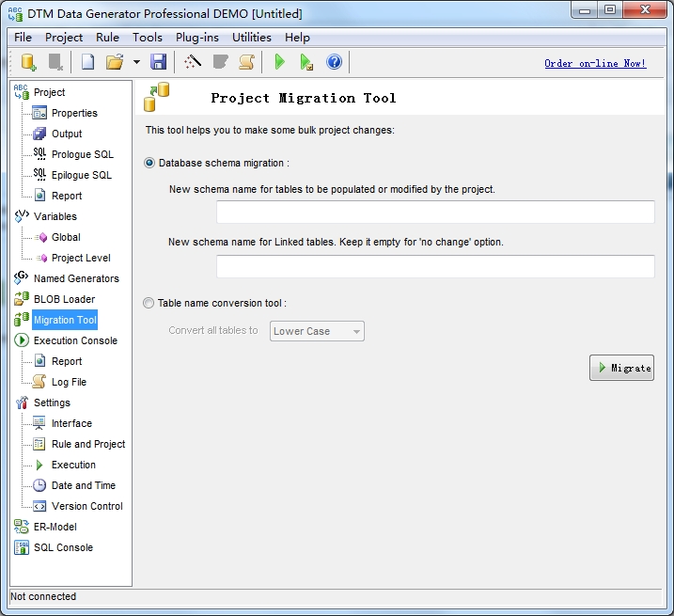Select Named Generators in the sidebar tree
Screen dimensions: 674x616
point(76,278)
